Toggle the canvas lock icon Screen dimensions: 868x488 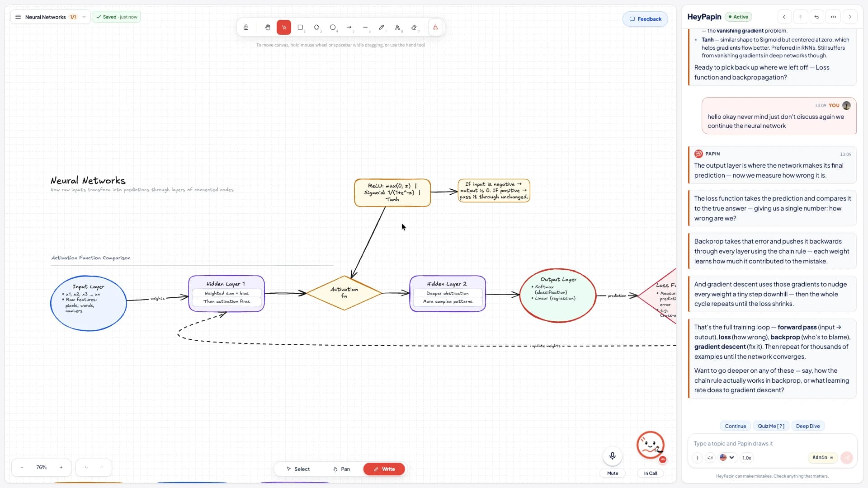[x=246, y=28]
